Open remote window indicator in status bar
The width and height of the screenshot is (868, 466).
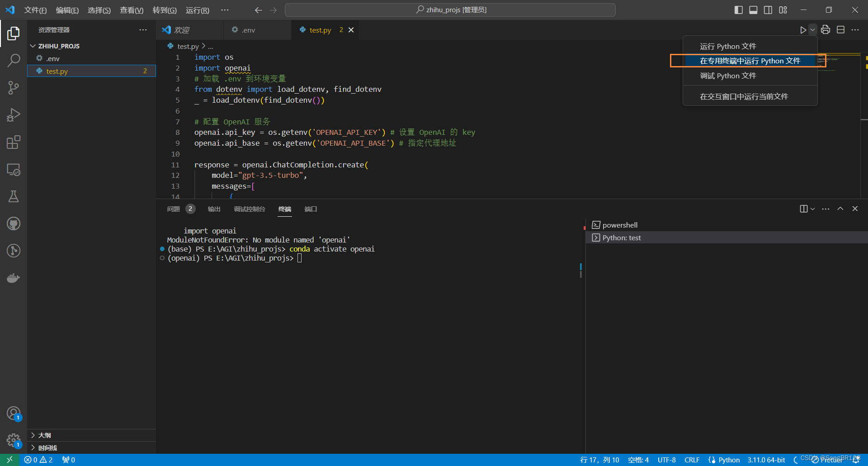(x=10, y=460)
